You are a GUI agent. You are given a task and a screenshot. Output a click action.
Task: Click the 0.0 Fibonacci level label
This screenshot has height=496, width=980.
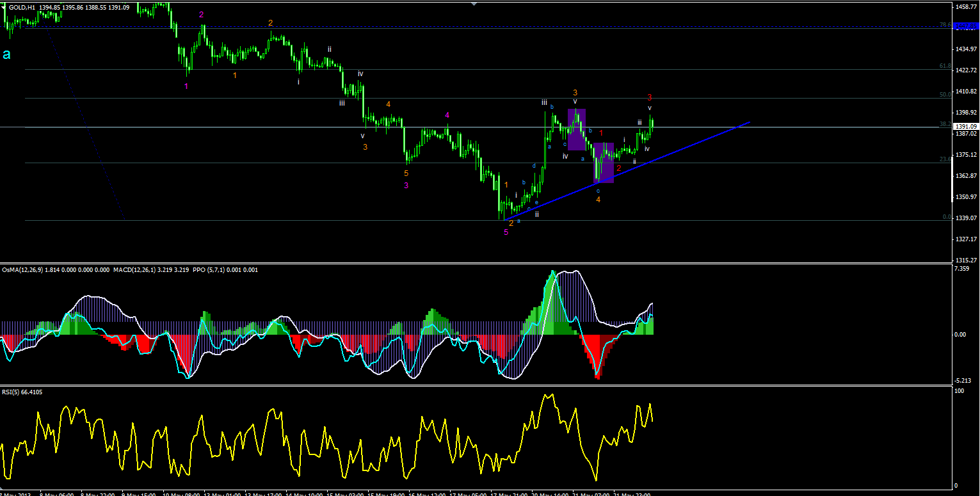947,217
